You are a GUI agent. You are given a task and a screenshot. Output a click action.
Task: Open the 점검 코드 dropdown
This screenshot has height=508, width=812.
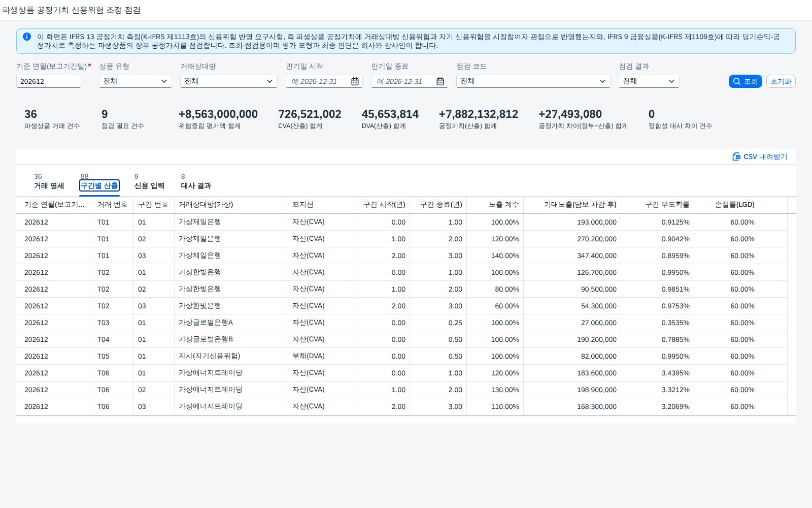point(602,81)
